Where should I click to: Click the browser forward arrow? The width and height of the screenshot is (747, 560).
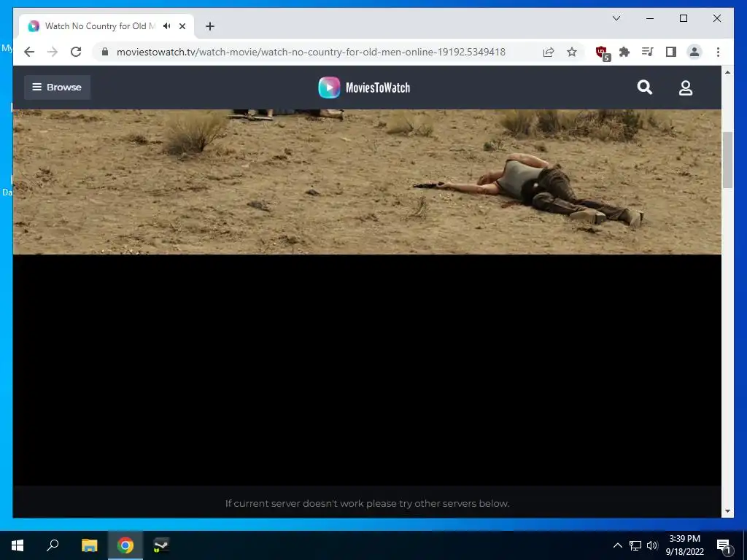coord(53,52)
